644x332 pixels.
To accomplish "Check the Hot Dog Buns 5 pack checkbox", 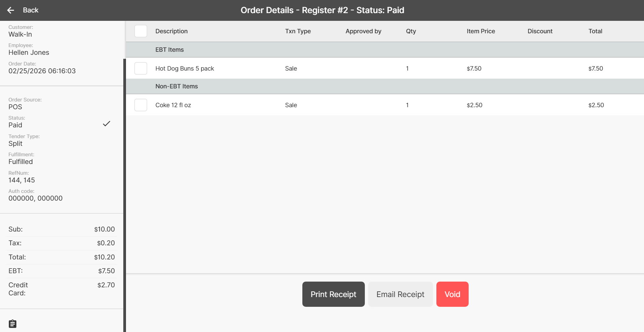I will [x=141, y=69].
